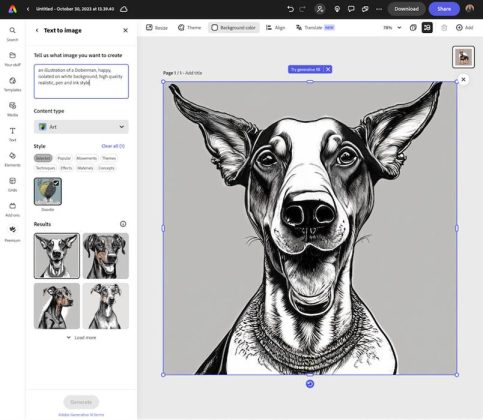Expand the zoom percentage dropdown
Image resolution: width=483 pixels, height=420 pixels.
click(x=392, y=28)
